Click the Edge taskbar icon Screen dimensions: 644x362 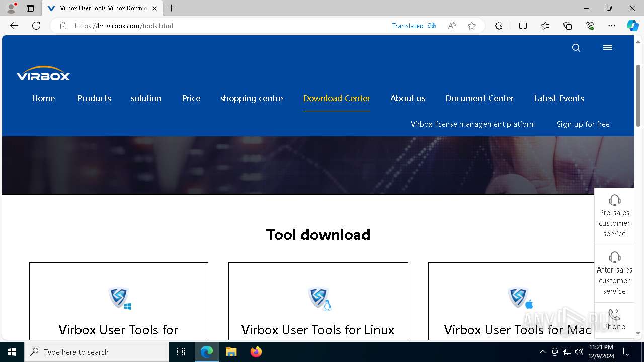[207, 352]
